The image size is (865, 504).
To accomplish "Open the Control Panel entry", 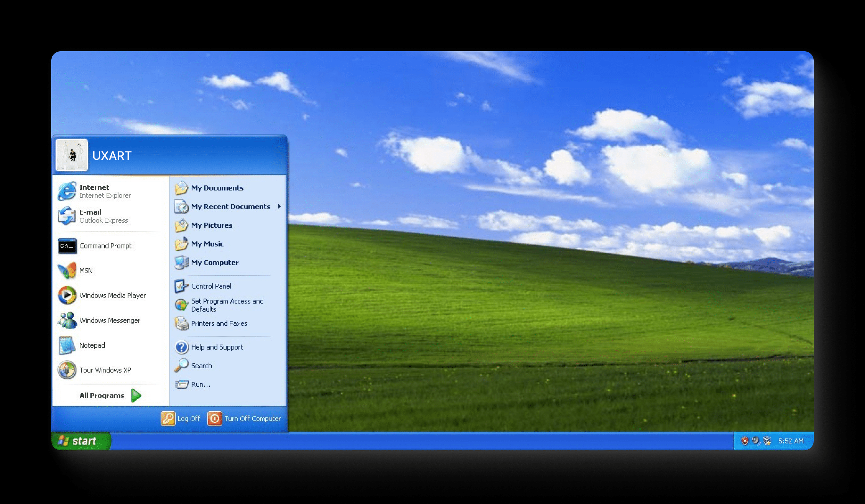I will [x=211, y=286].
